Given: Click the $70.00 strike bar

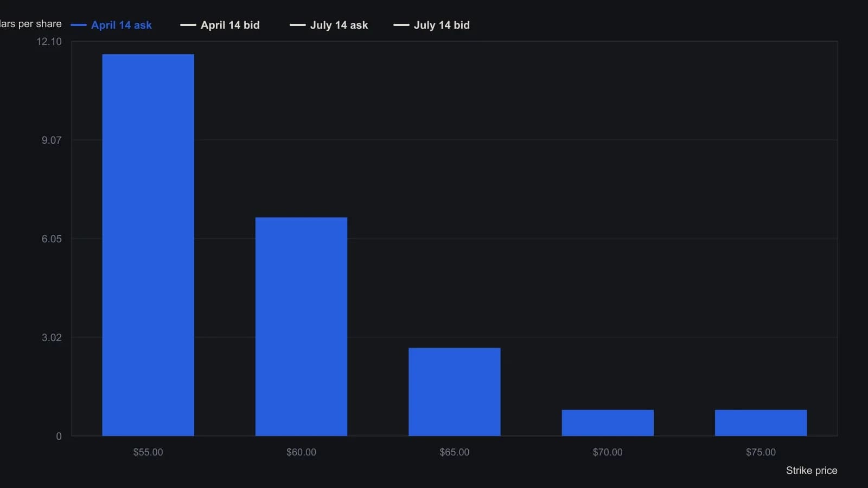Looking at the screenshot, I should [608, 423].
